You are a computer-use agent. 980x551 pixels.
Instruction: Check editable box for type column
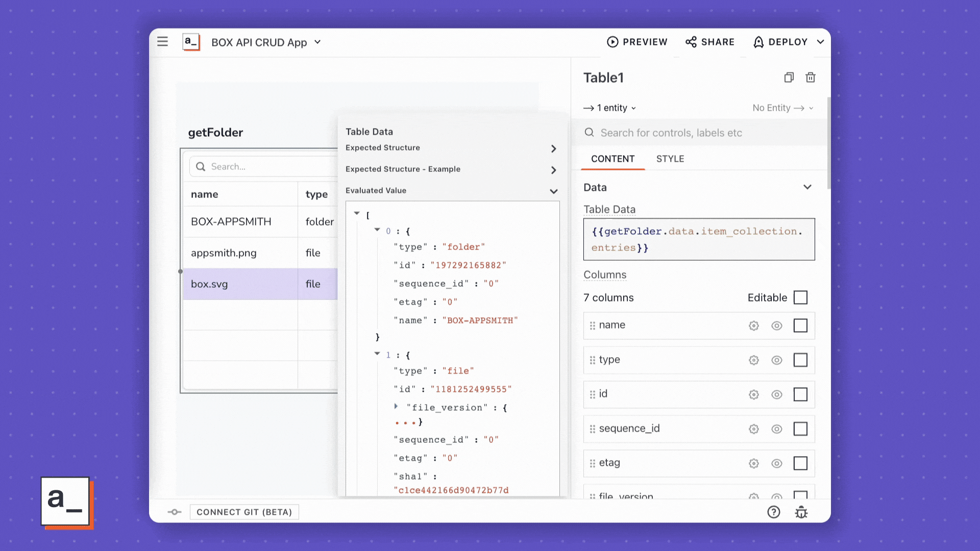point(800,360)
